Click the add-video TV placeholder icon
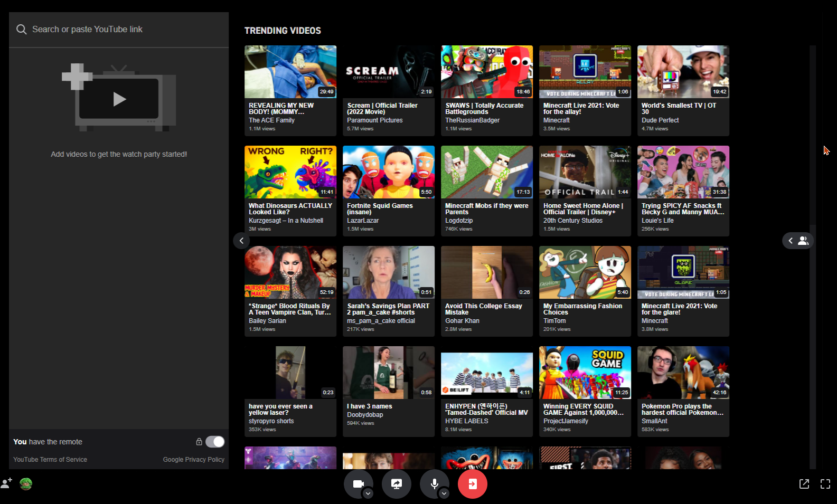Screen dimensions: 837x504 click(x=119, y=98)
